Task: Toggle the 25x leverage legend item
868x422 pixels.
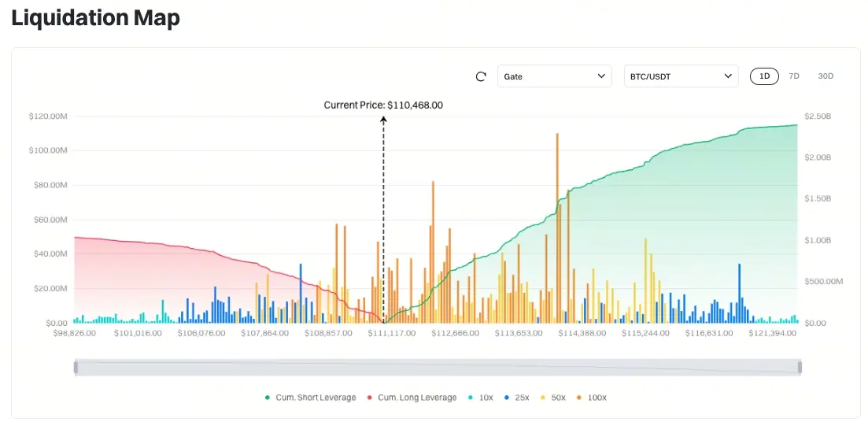Action: tap(516, 398)
